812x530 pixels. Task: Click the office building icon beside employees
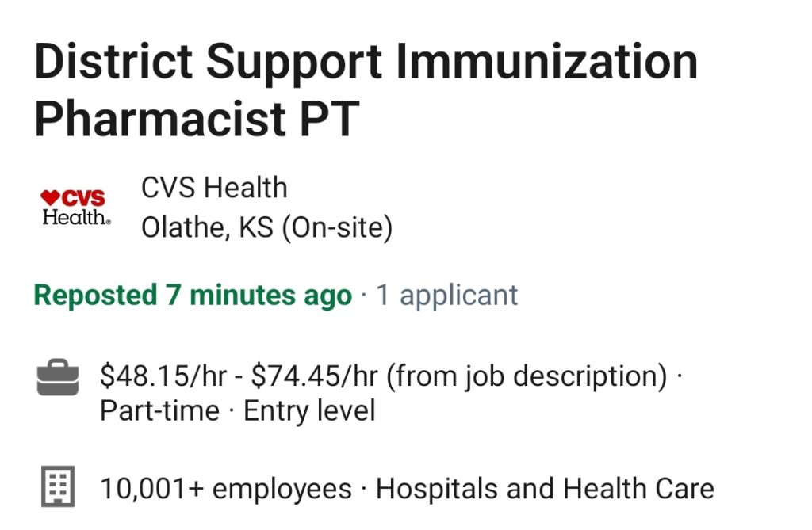click(x=58, y=486)
